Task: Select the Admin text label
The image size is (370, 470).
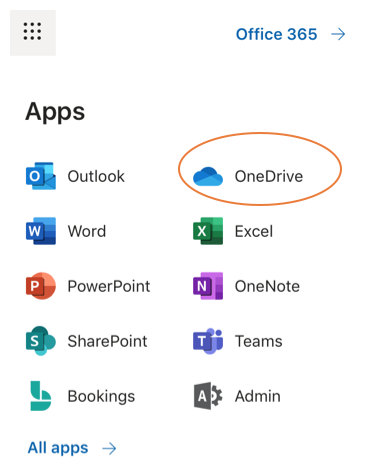Action: click(257, 396)
